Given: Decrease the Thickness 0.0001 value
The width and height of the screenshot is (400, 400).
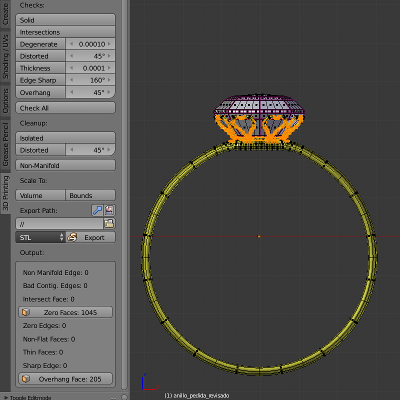Looking at the screenshot, I should click(71, 68).
